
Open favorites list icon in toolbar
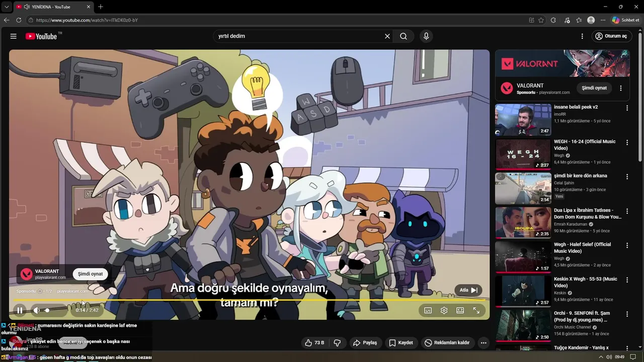coord(579,20)
